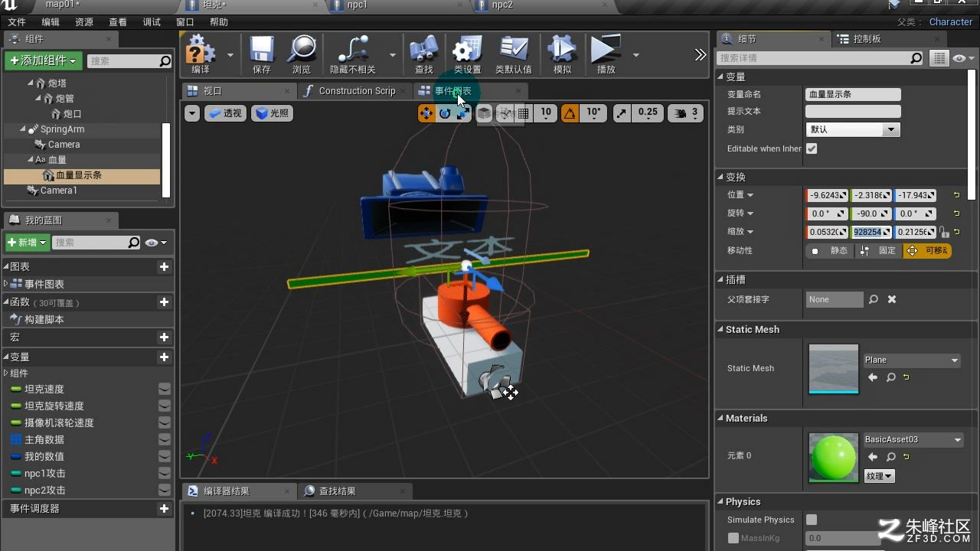Open scale snap value 0.25 dropdown
Screen dimensions: 980x551
648,112
